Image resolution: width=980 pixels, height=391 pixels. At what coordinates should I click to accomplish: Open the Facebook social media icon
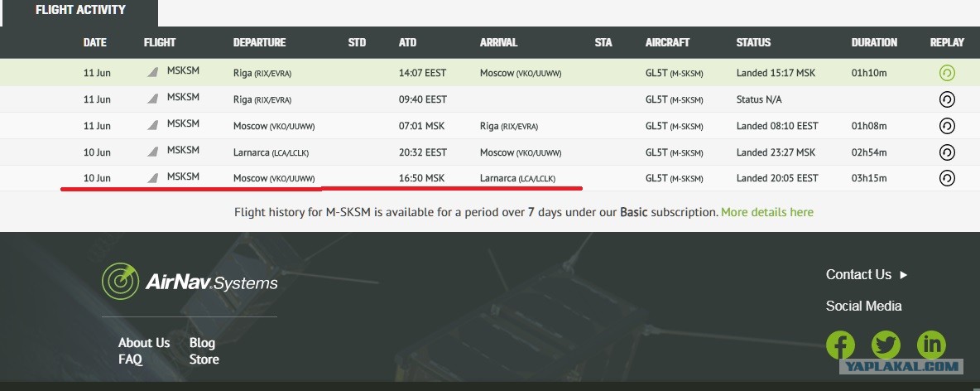841,345
